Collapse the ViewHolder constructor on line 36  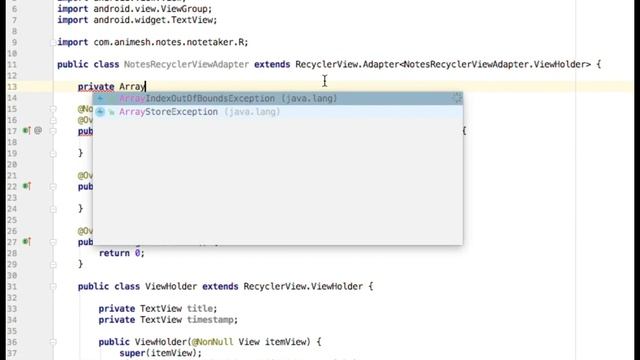point(53,342)
